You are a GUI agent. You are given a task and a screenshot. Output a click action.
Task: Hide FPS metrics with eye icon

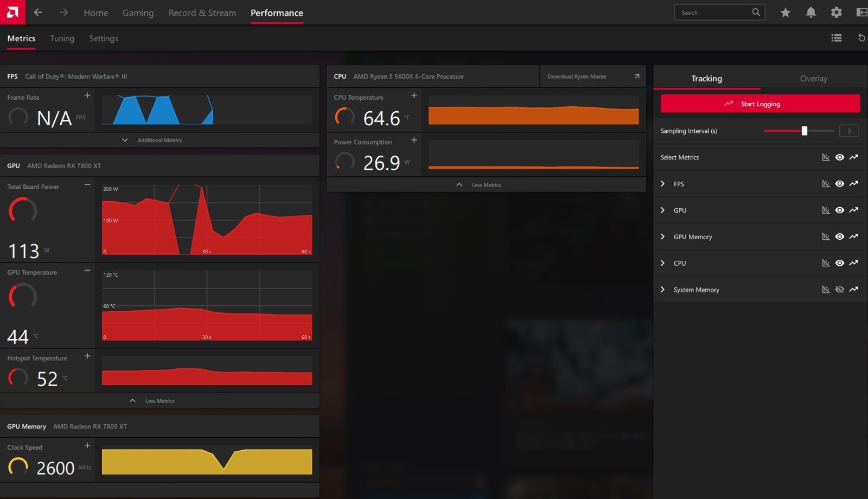[x=839, y=184]
